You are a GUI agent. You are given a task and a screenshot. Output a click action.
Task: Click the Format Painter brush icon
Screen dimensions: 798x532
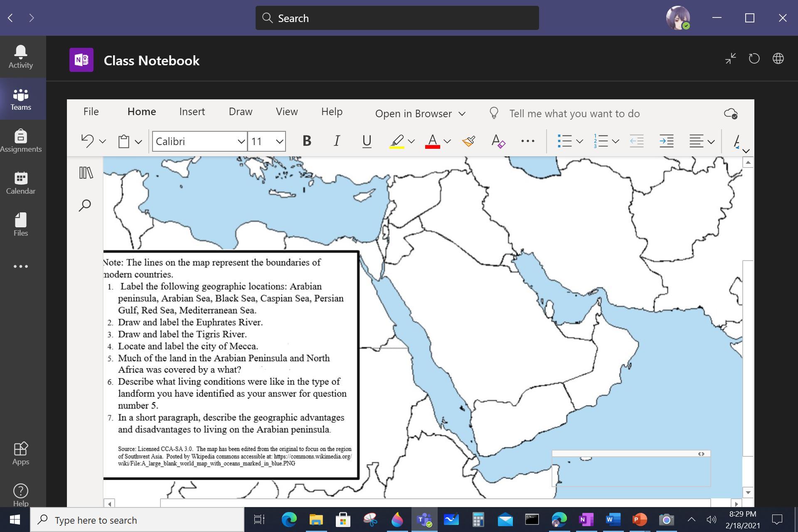[x=468, y=141]
